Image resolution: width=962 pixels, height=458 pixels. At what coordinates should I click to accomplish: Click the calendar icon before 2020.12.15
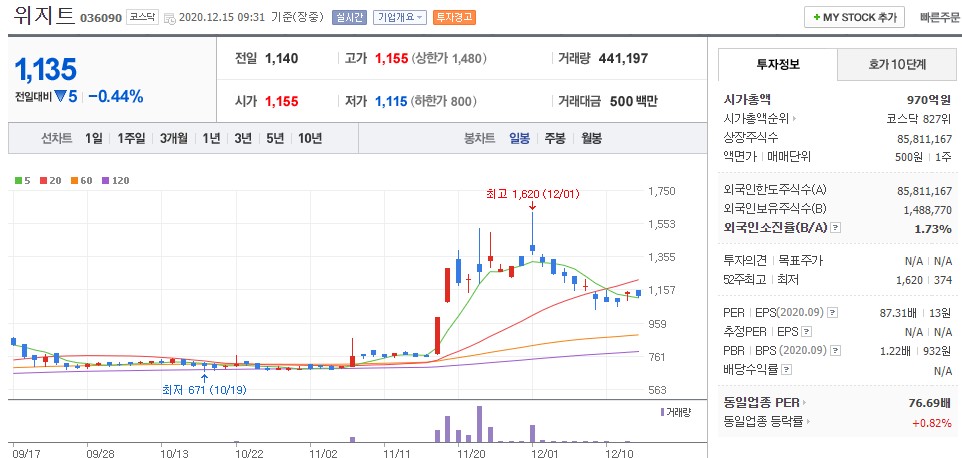[170, 18]
